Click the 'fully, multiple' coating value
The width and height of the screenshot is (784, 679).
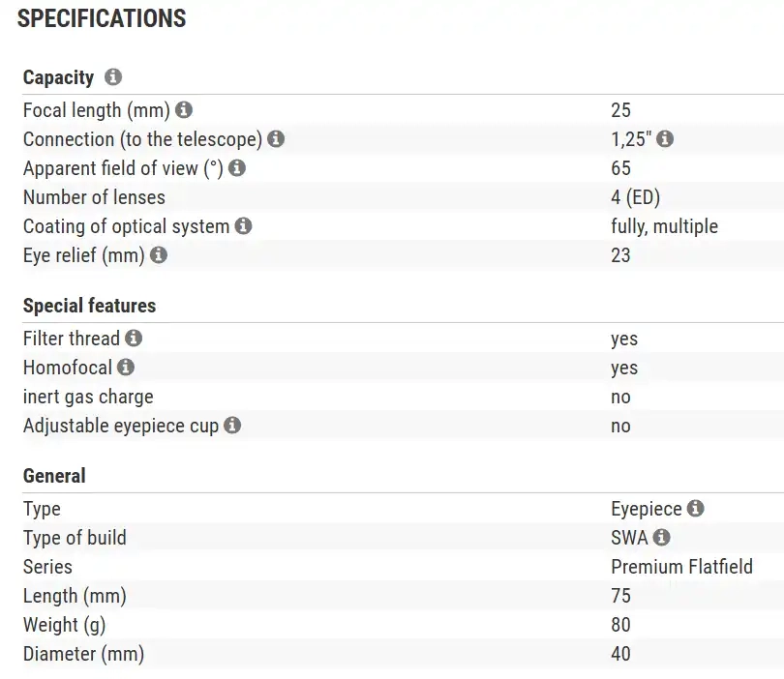664,226
